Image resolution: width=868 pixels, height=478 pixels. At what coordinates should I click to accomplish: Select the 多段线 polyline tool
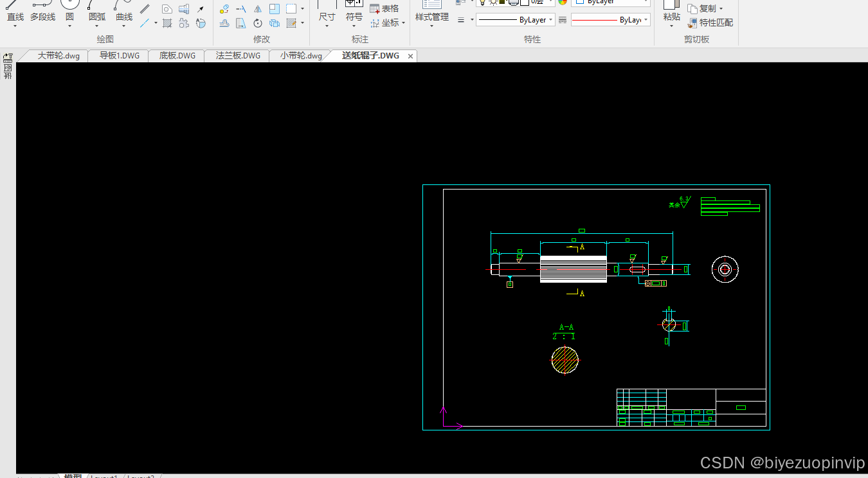coord(42,12)
